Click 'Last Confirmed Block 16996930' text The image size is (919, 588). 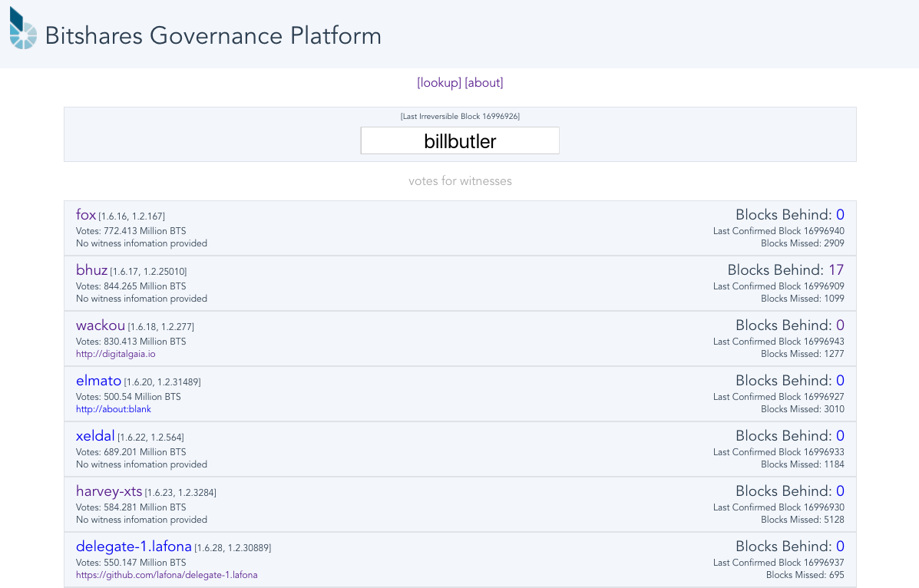pos(779,507)
